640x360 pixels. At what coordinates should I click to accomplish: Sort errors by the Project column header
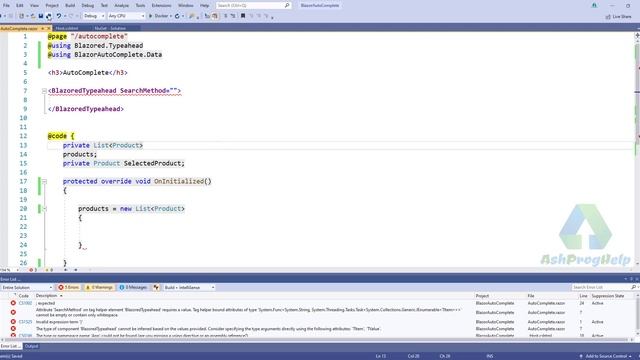coord(482,296)
